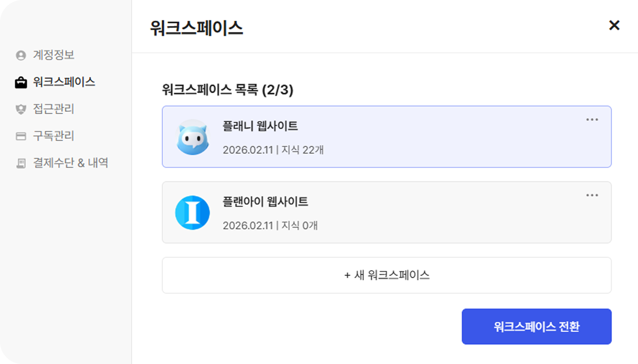The width and height of the screenshot is (638, 364).
Task: Select the 플랜아이 웹사이트 workspace name
Action: pyautogui.click(x=265, y=202)
